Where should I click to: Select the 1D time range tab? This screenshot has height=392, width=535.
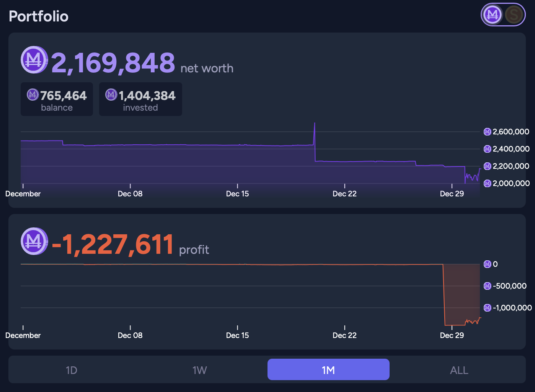[x=72, y=370]
